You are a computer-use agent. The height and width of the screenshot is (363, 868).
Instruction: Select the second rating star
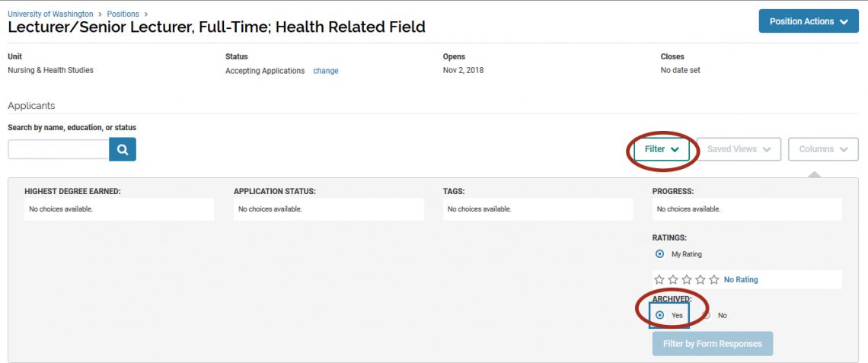tap(673, 280)
